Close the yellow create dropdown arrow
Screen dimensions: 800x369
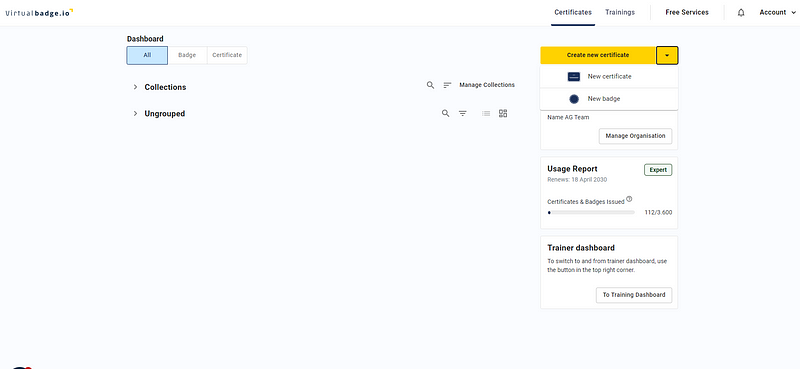(667, 55)
